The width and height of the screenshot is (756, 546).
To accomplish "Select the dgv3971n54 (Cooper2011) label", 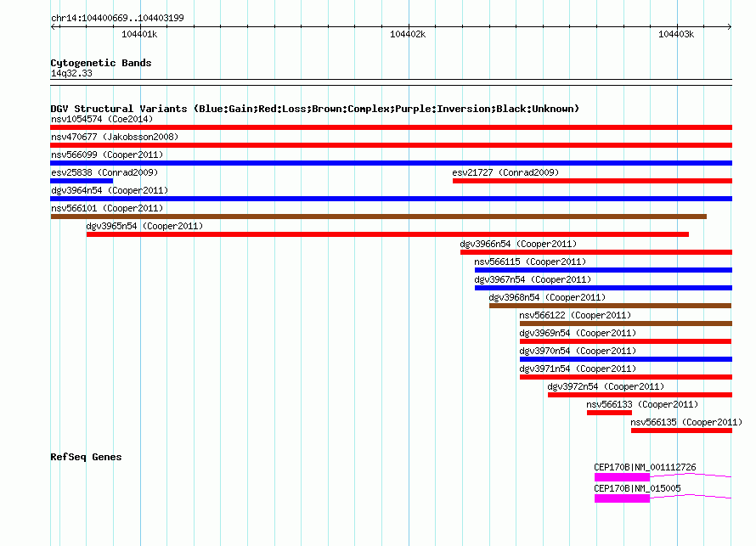I will [x=578, y=369].
